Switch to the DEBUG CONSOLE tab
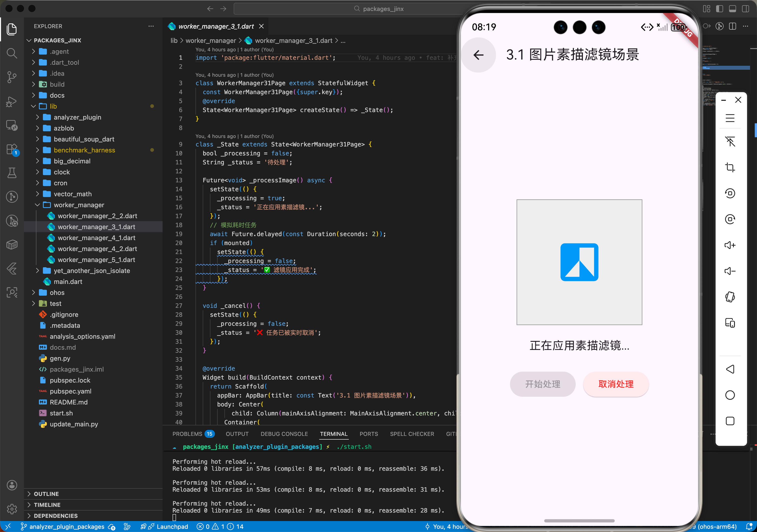The height and width of the screenshot is (532, 757). 284,434
